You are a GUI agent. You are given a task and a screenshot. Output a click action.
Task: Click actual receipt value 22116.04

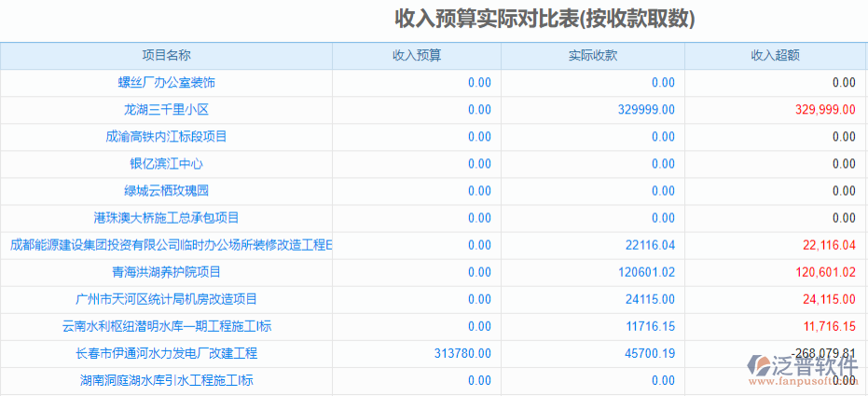click(x=651, y=245)
